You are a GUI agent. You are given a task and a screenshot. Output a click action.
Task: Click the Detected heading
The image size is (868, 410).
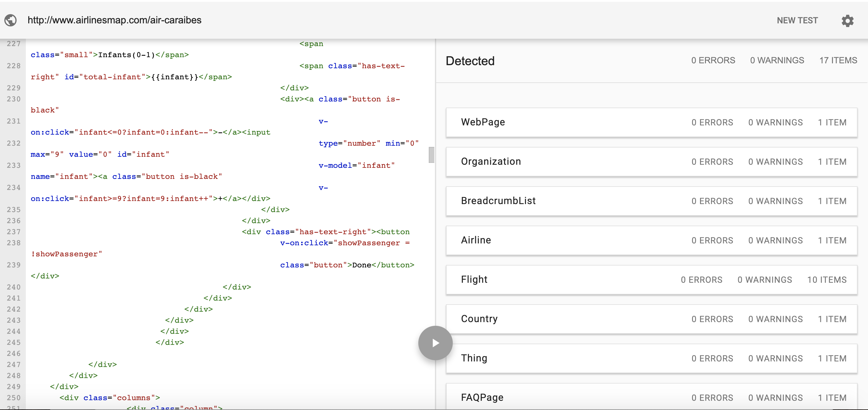pyautogui.click(x=470, y=61)
